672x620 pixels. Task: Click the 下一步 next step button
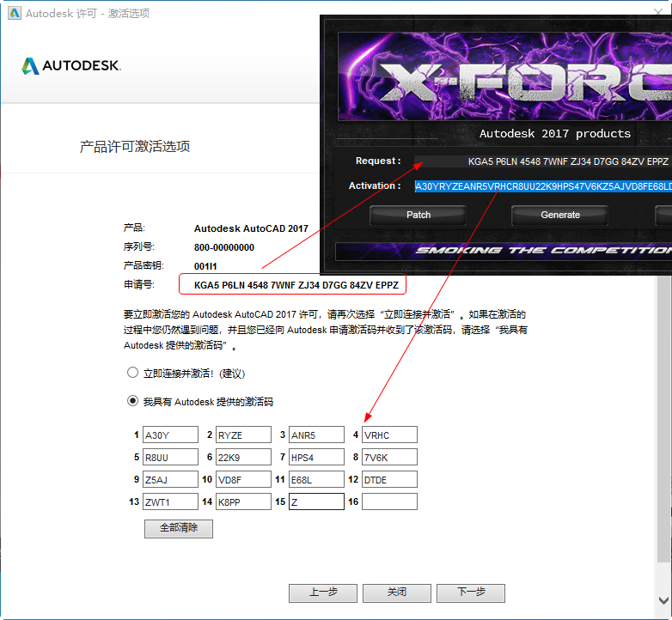tap(471, 593)
